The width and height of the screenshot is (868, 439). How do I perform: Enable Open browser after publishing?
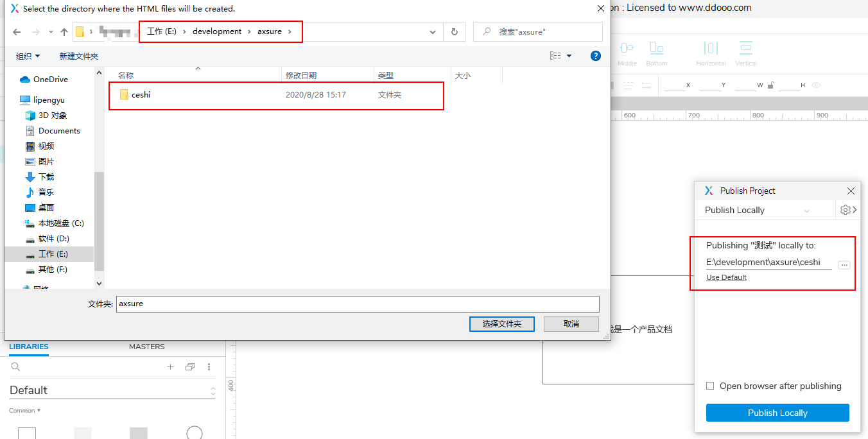coord(709,386)
